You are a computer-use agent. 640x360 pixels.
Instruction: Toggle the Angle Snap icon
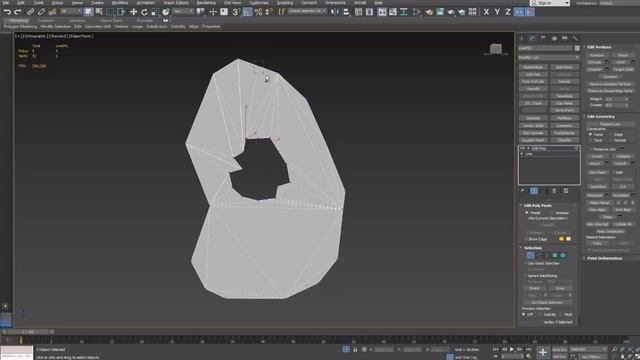[247, 12]
